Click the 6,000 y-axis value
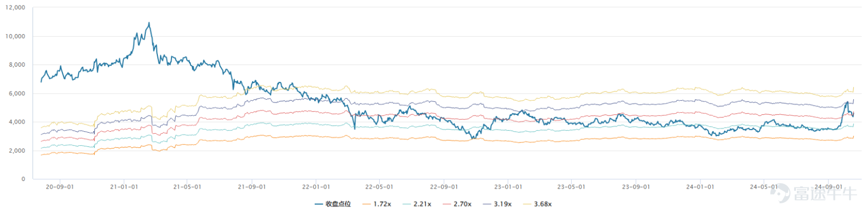The width and height of the screenshot is (868, 213). (17, 93)
